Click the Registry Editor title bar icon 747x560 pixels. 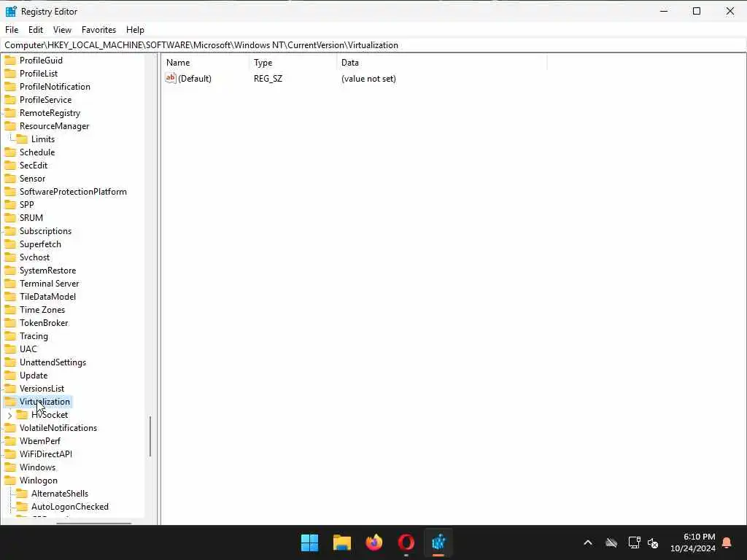(11, 12)
